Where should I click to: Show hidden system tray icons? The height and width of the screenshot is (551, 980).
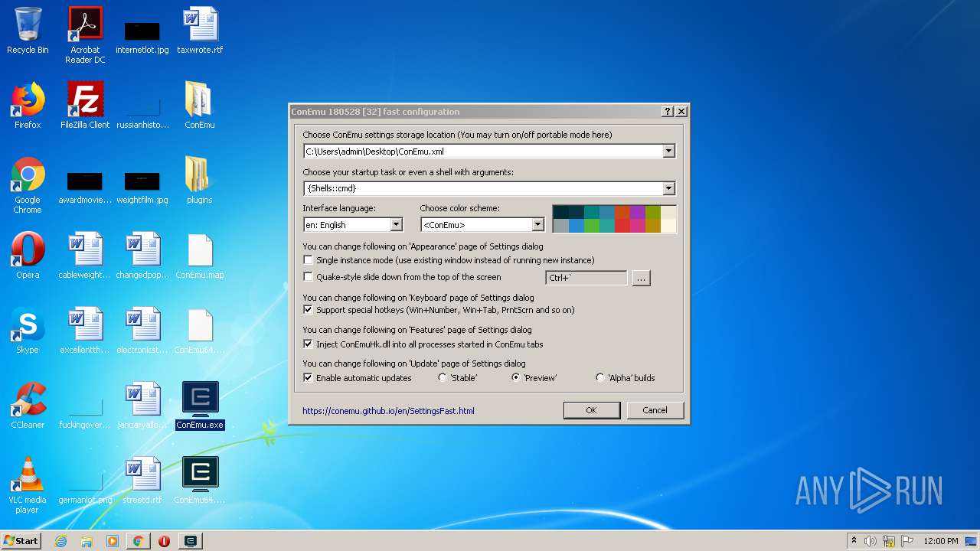854,541
